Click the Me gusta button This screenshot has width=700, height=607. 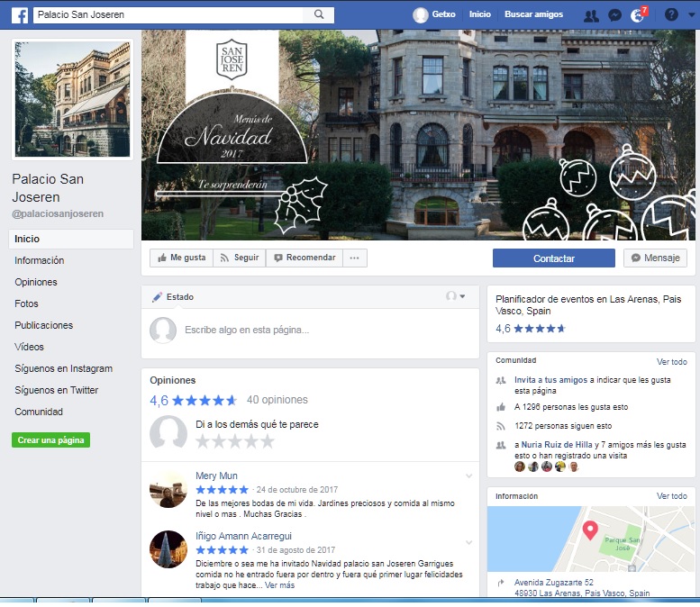point(181,258)
